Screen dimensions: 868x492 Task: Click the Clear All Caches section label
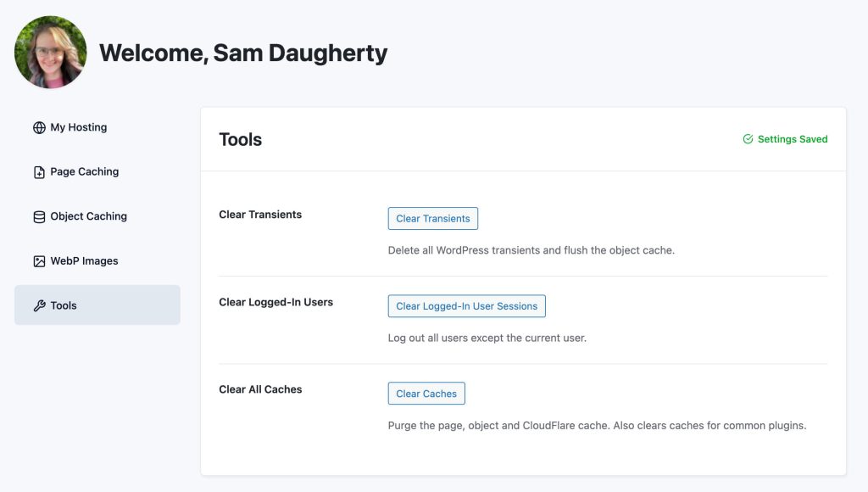[x=260, y=389]
